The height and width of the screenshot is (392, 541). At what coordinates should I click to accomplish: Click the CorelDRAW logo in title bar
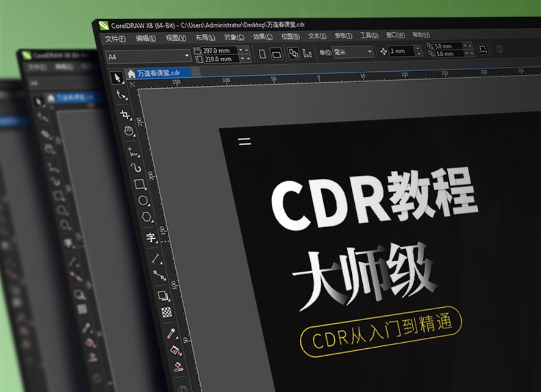tap(104, 26)
